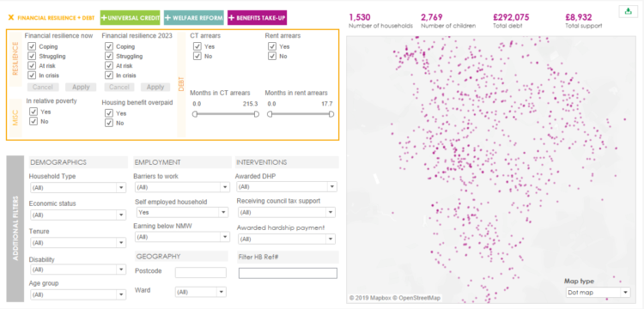Click the Filter HB Ref# text box
The height and width of the screenshot is (309, 644).
tap(288, 273)
